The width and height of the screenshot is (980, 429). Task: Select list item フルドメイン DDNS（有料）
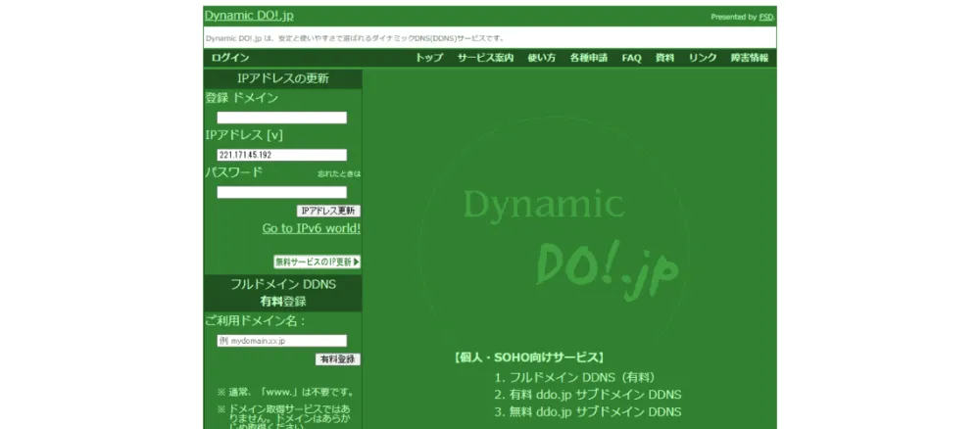(x=582, y=378)
